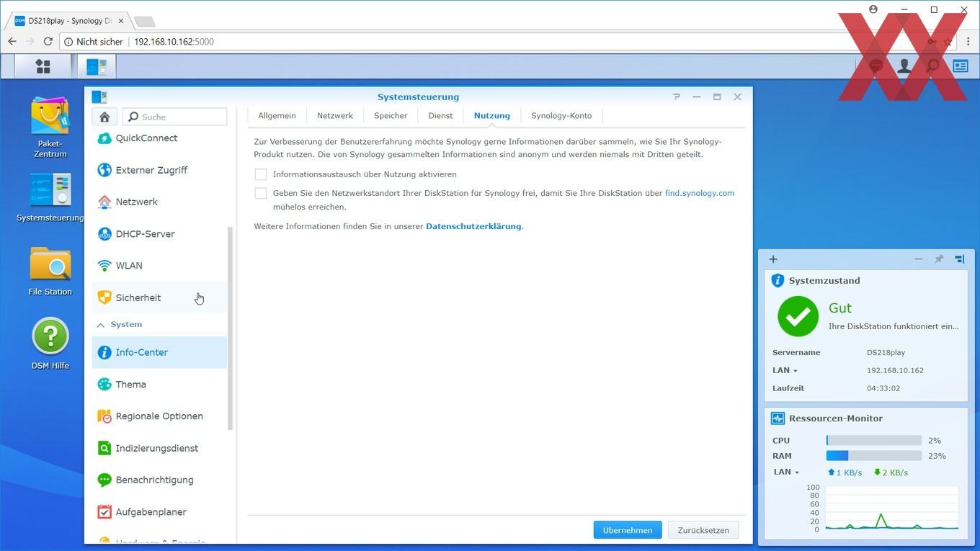980x551 pixels.
Task: Open File Station desktop icon
Action: pos(50,272)
